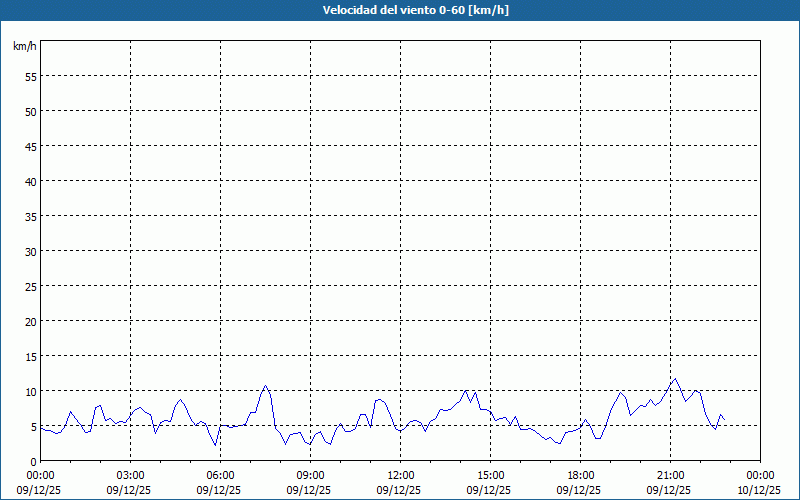The image size is (800, 500).
Task: Click the km/h unit label on the y-axis
Action: 25,47
